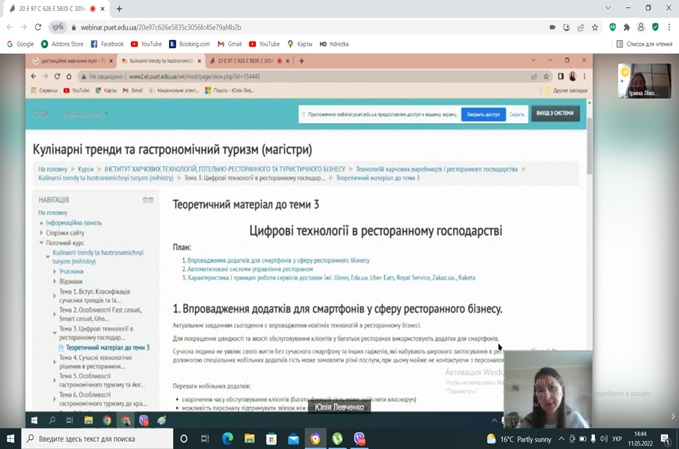
Task: Open the Windows Start menu
Action: [x=10, y=439]
